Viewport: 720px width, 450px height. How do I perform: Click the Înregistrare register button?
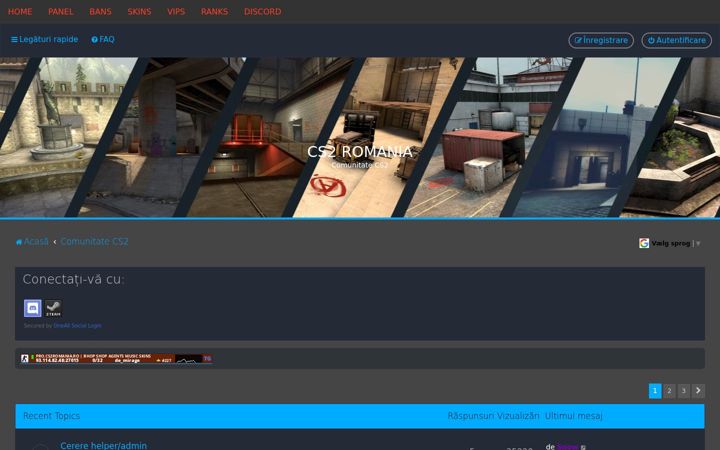601,40
